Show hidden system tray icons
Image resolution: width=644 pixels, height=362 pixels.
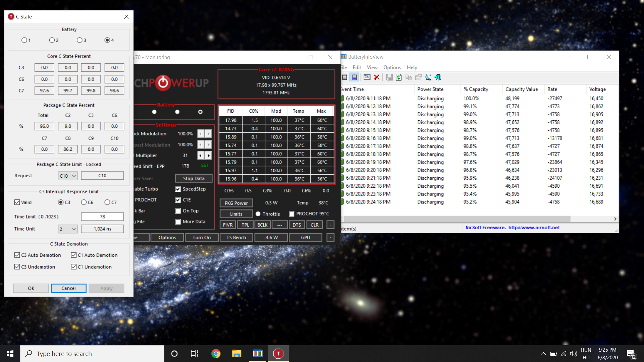(543, 354)
